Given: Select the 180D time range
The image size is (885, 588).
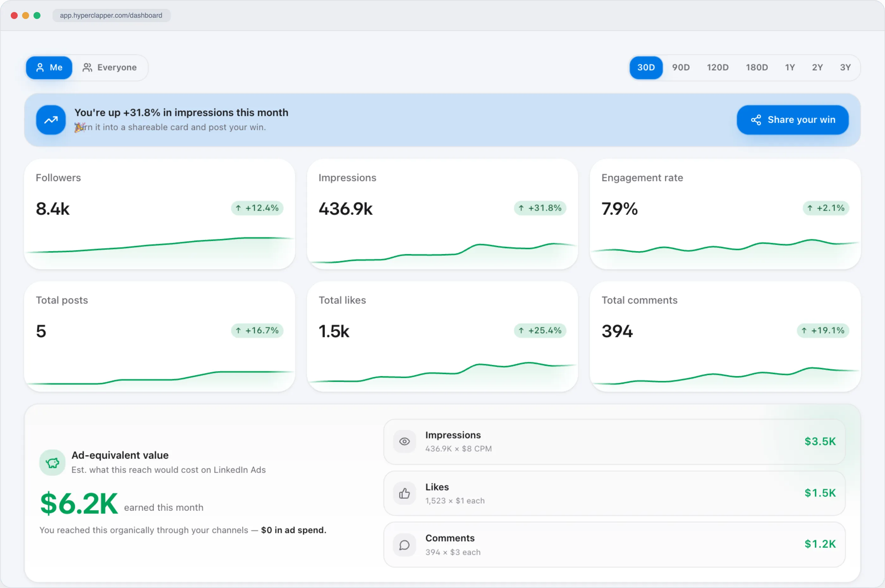Looking at the screenshot, I should 757,68.
